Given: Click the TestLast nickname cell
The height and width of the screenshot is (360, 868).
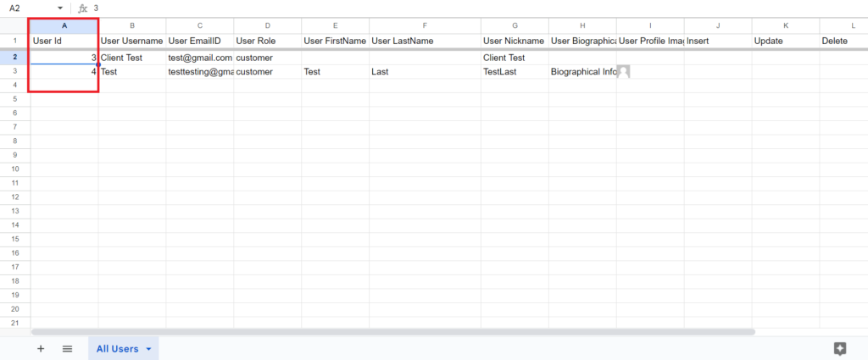Looking at the screenshot, I should [515, 71].
